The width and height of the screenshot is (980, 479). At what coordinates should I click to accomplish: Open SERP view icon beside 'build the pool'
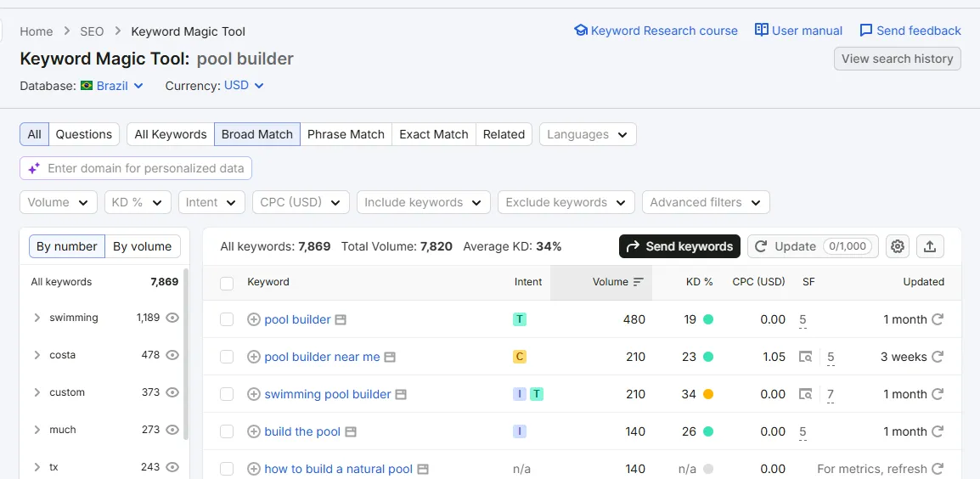(x=351, y=431)
